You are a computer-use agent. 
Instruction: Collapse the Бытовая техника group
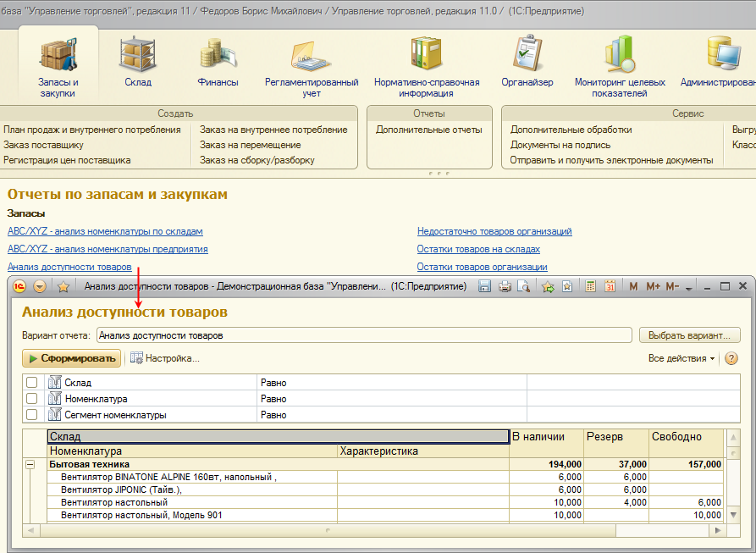[30, 464]
